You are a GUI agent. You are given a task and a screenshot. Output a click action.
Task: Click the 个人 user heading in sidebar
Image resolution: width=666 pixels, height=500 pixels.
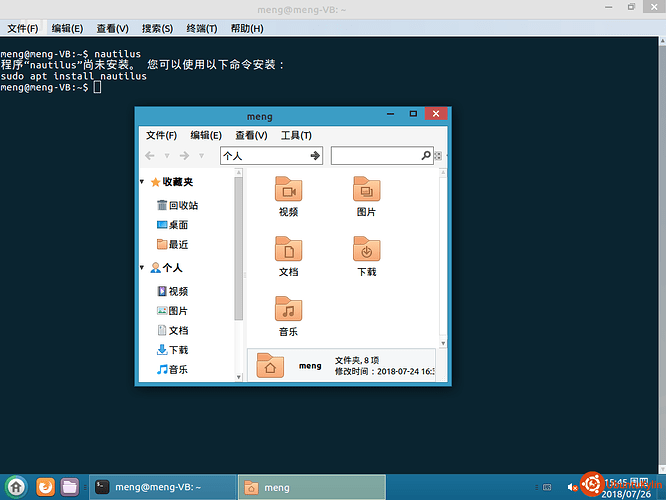[x=166, y=268]
